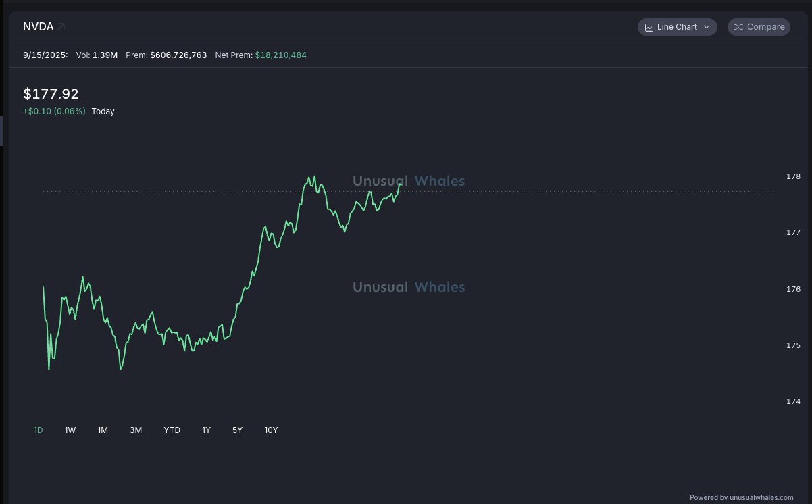This screenshot has width=812, height=504.
Task: Switch to the 1W view
Action: (x=70, y=430)
